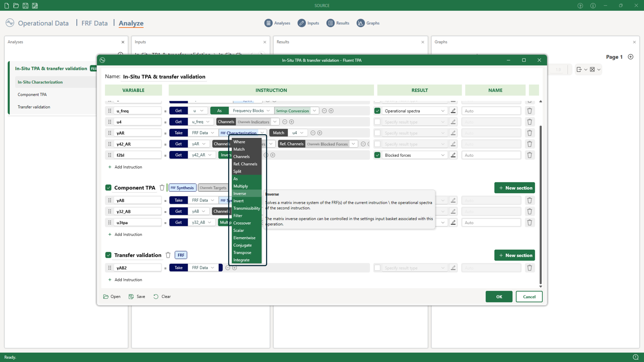644x362 pixels.
Task: Open the Frequency Blocks dropdown
Action: [268, 111]
